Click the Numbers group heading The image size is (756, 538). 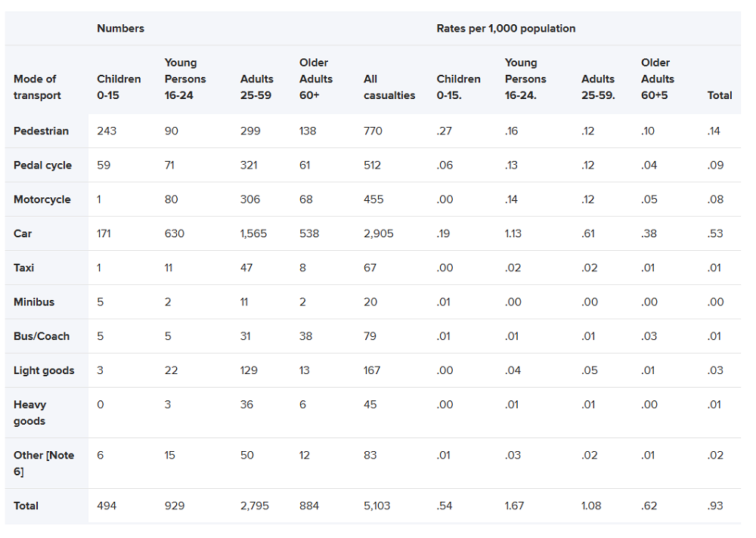click(x=120, y=29)
